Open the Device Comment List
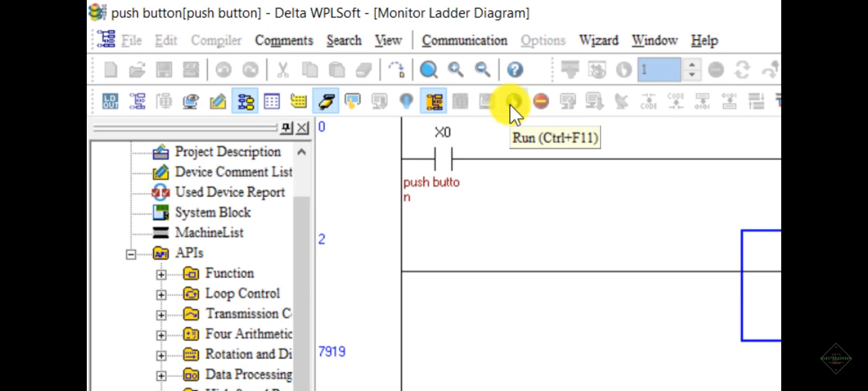This screenshot has width=868, height=391. click(233, 172)
